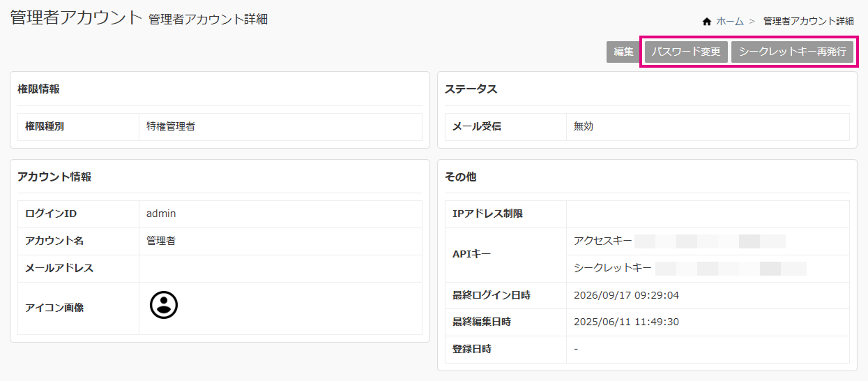Click the その他 section title
The width and height of the screenshot is (868, 381).
pyautogui.click(x=461, y=177)
